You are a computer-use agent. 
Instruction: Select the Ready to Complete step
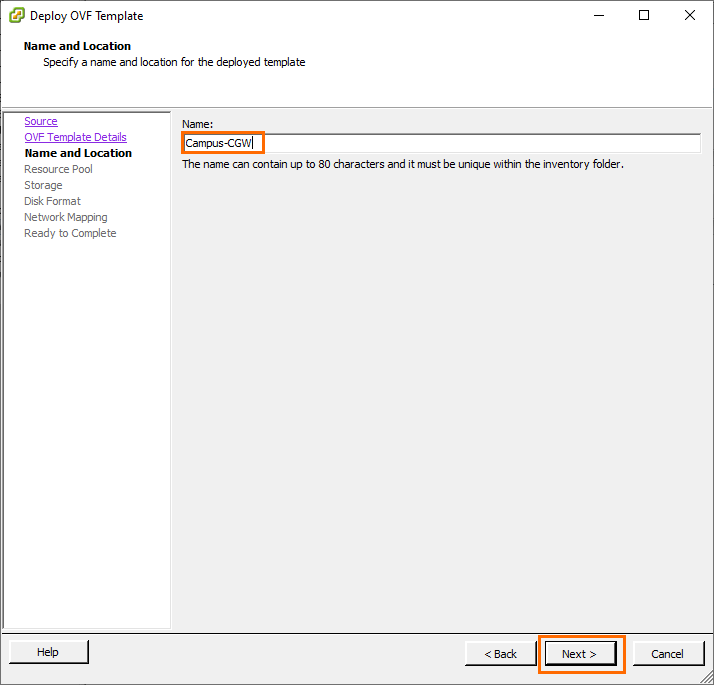[70, 233]
